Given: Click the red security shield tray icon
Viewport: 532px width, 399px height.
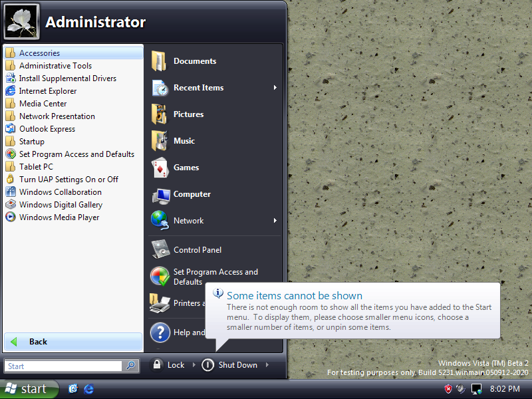Looking at the screenshot, I should pos(448,389).
